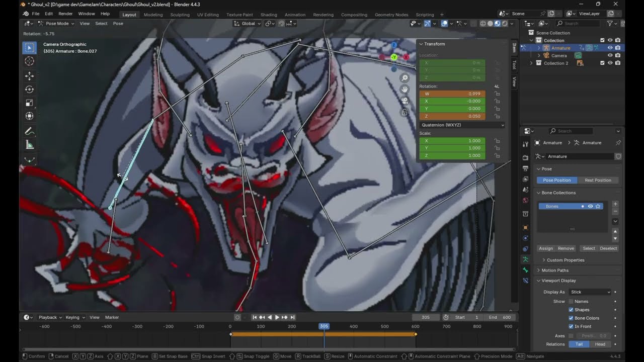Click the Assign button
Image resolution: width=644 pixels, height=362 pixels.
click(546, 248)
